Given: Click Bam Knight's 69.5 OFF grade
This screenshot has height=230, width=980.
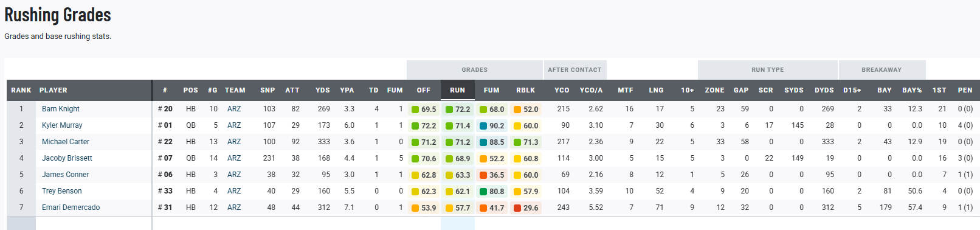Looking at the screenshot, I should (424, 110).
